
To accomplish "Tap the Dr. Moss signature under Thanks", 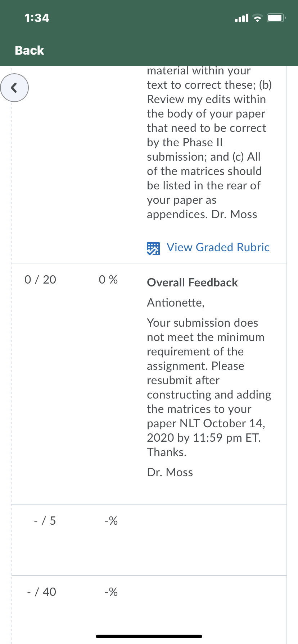I will (x=170, y=472).
